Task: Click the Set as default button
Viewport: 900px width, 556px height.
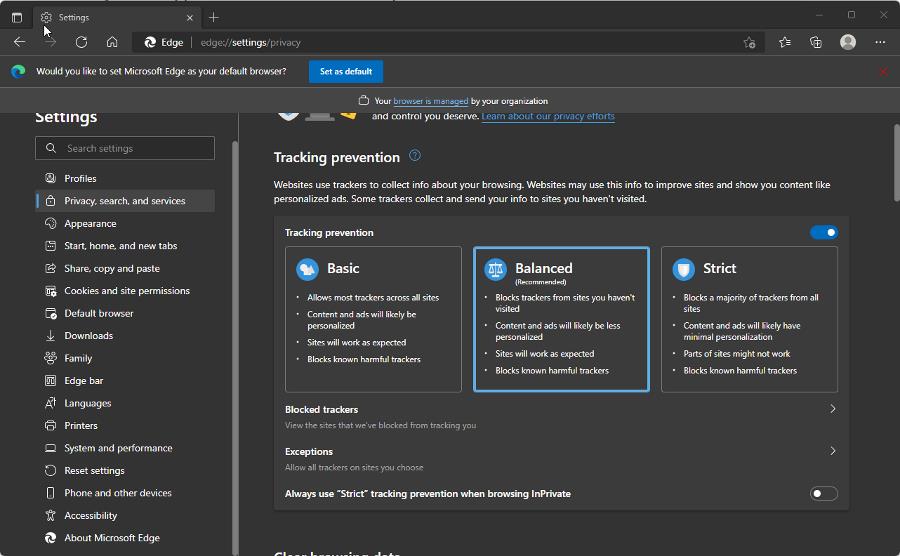Action: 346,72
